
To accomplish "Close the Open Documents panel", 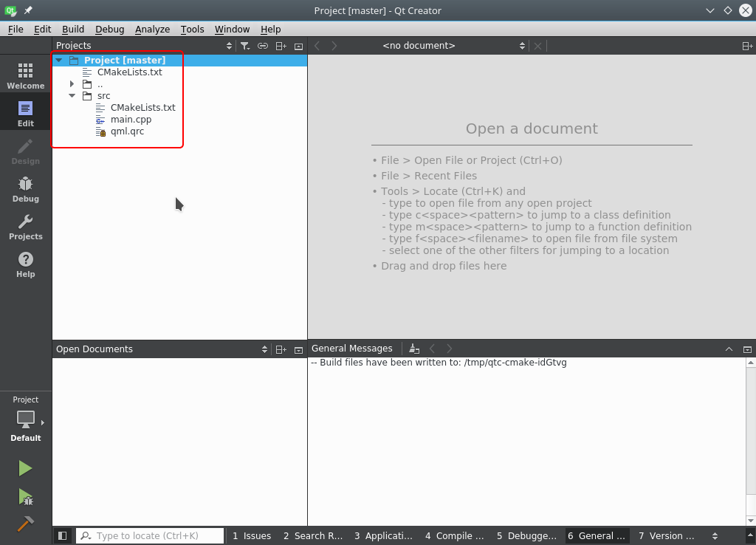I will click(299, 350).
